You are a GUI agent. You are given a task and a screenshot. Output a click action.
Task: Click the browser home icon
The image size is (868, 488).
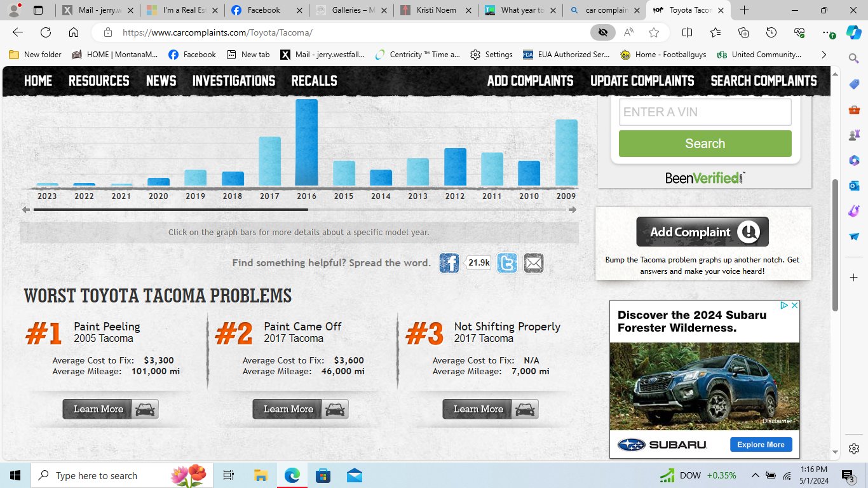[x=74, y=32]
